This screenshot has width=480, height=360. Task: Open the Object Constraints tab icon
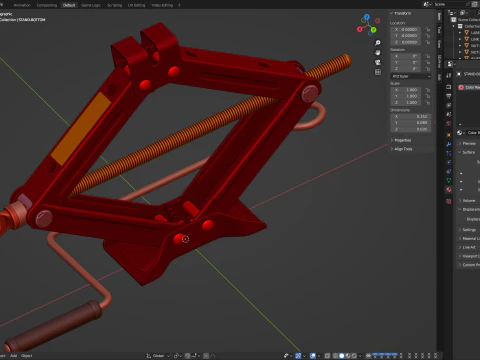tap(449, 171)
